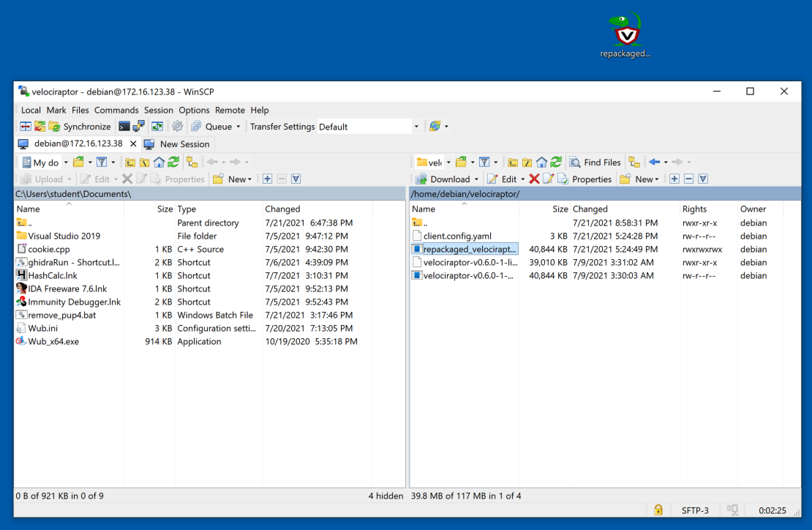Open the Commands menu
Viewport: 812px width, 530px height.
(x=116, y=110)
